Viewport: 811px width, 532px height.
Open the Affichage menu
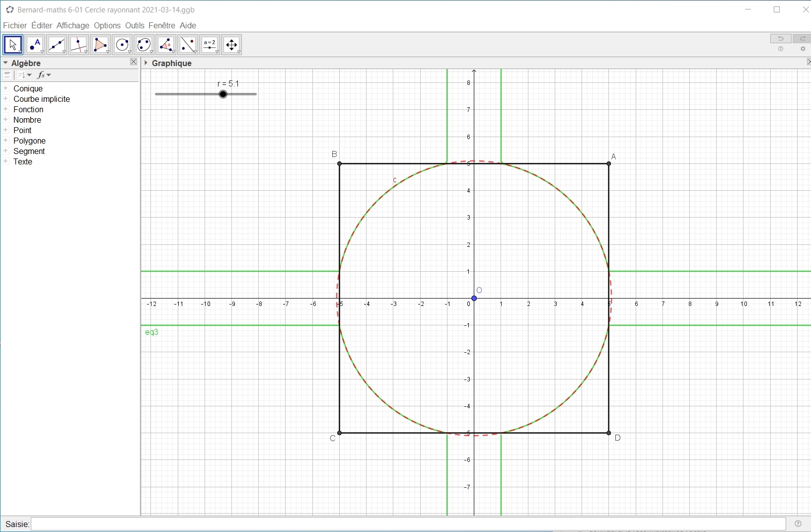(x=73, y=25)
